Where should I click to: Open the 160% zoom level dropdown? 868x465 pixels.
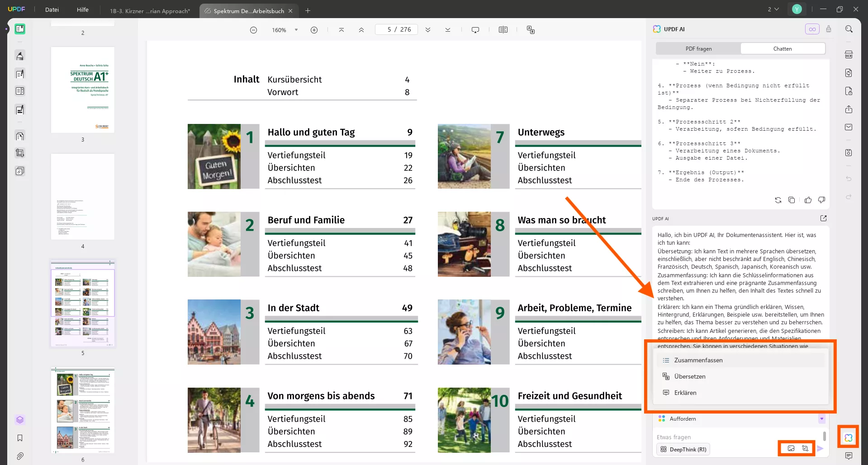click(x=296, y=30)
